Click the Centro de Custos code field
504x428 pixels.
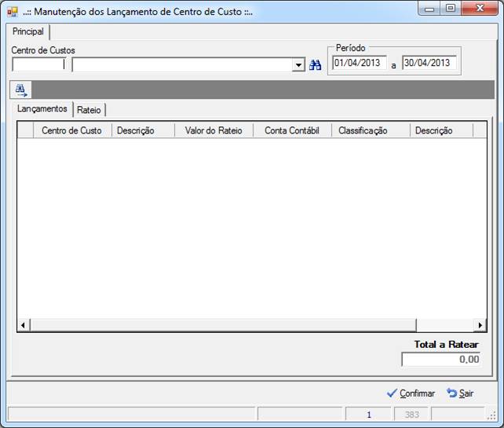[39, 64]
